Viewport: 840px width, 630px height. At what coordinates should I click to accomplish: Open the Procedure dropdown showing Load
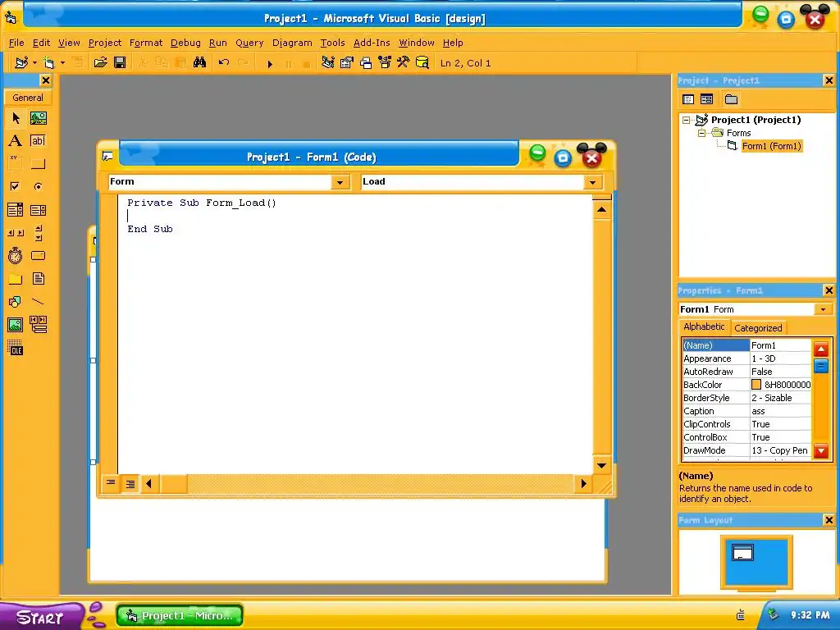click(x=592, y=182)
